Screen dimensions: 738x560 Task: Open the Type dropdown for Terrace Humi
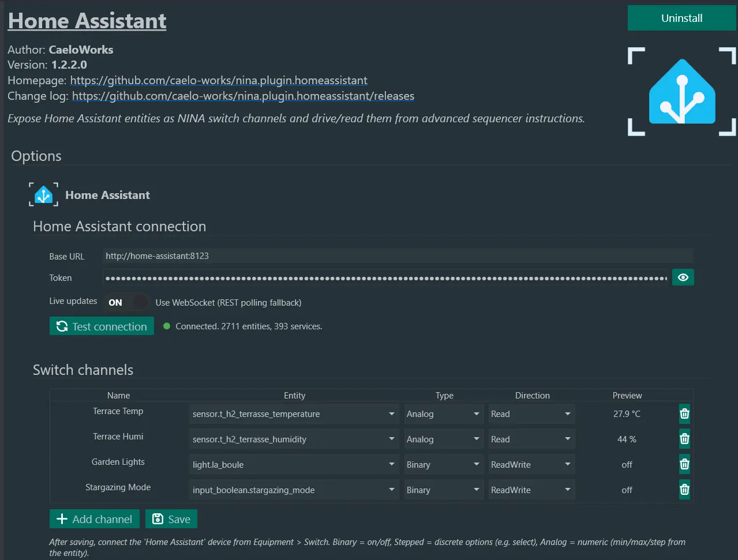click(444, 439)
